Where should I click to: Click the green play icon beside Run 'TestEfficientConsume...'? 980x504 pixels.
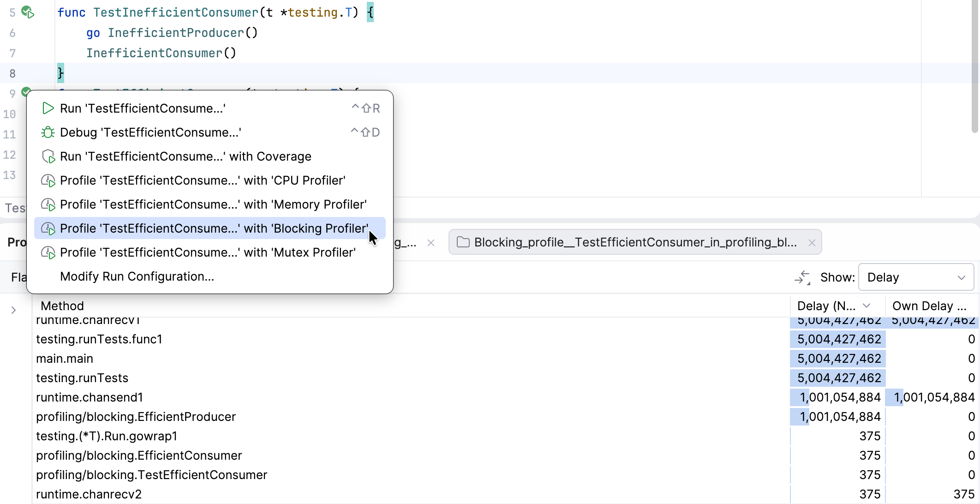pyautogui.click(x=48, y=108)
